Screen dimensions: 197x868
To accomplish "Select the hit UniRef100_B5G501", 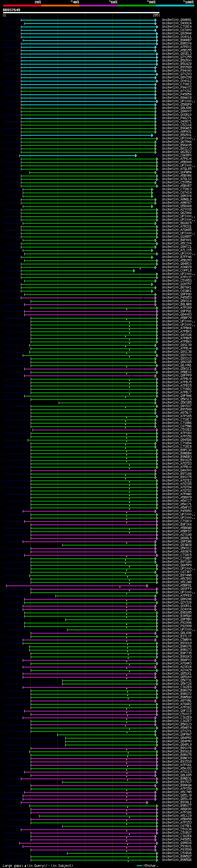I will pos(176,135).
